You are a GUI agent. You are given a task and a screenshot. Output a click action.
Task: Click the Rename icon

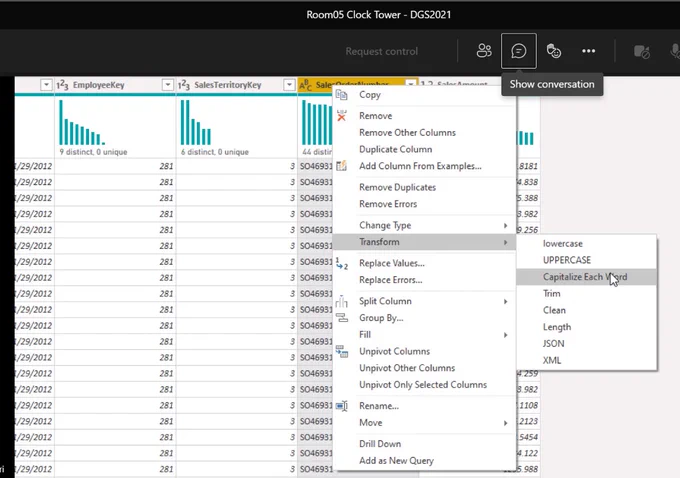pyautogui.click(x=342, y=406)
